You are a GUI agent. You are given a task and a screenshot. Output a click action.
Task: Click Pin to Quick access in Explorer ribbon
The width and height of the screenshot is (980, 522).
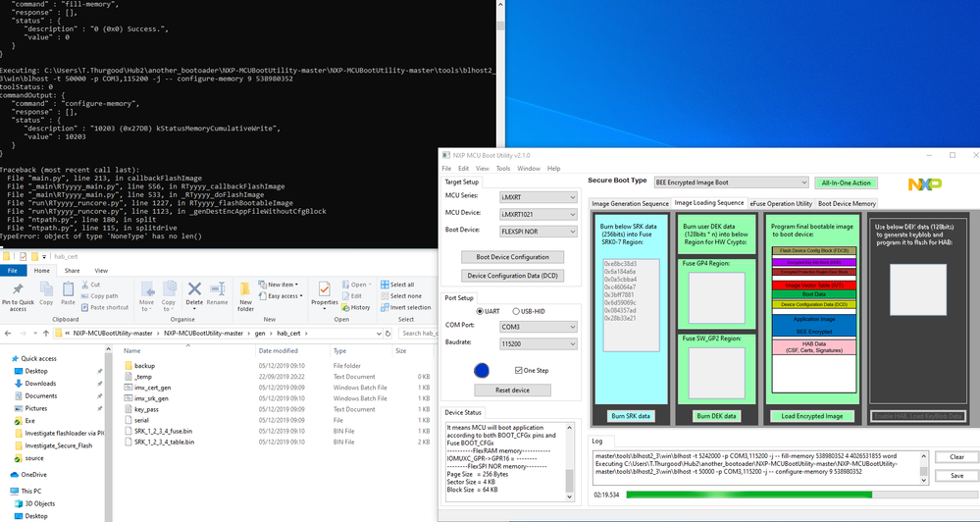[x=18, y=297]
